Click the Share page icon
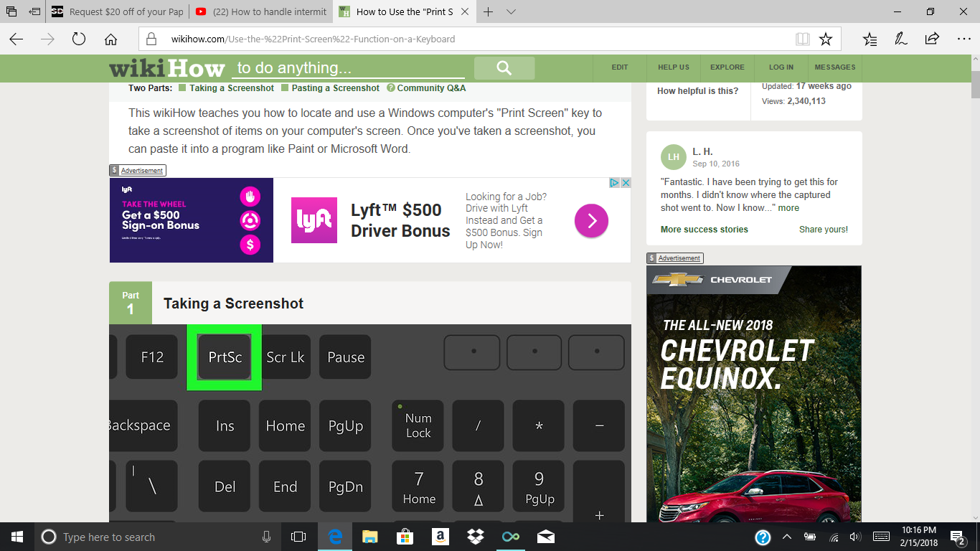 932,39
